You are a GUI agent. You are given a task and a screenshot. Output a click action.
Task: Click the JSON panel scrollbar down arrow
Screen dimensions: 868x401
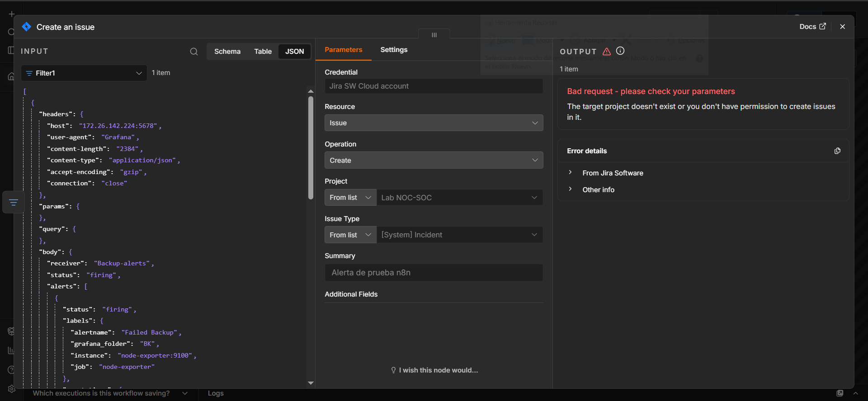click(x=311, y=383)
